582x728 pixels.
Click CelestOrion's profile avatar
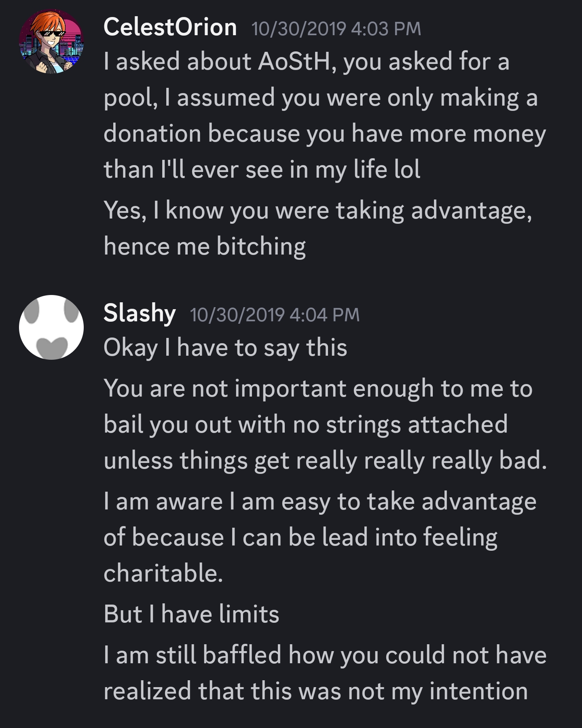point(51,42)
